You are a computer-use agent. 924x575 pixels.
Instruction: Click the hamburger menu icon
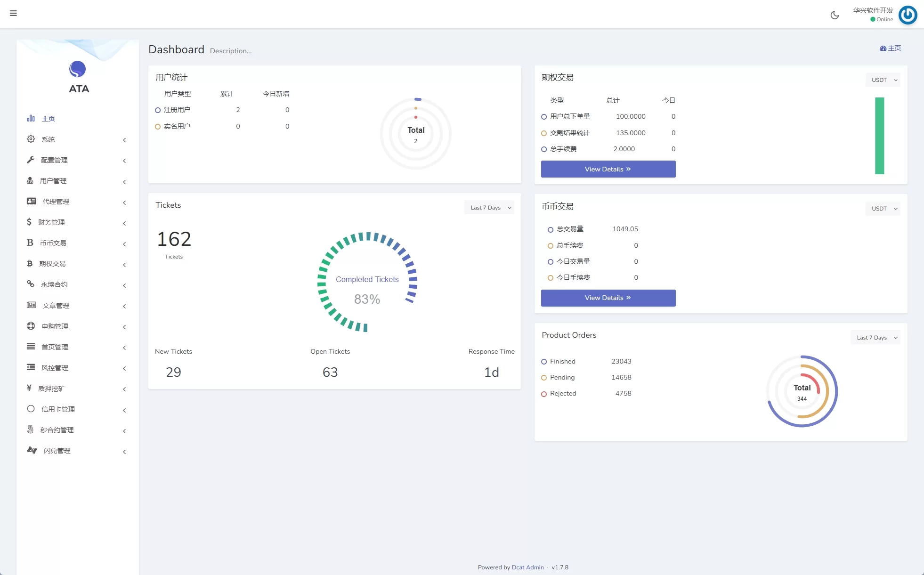click(x=13, y=13)
